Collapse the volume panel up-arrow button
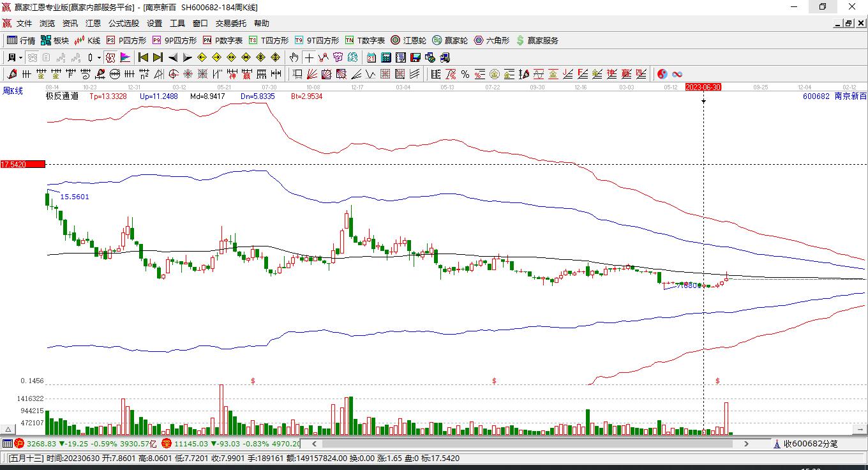This screenshot has height=470, width=868. (x=9, y=429)
